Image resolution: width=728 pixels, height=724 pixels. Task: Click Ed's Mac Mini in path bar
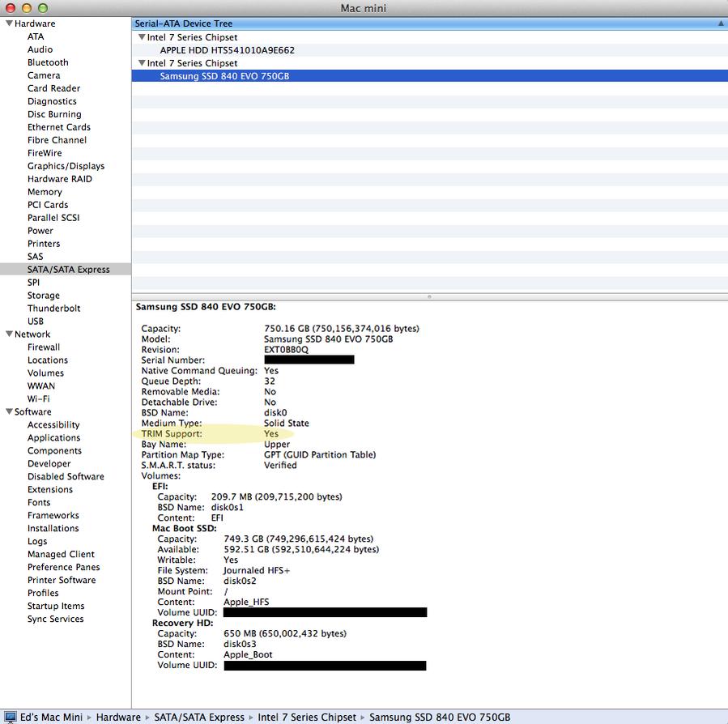pos(50,718)
